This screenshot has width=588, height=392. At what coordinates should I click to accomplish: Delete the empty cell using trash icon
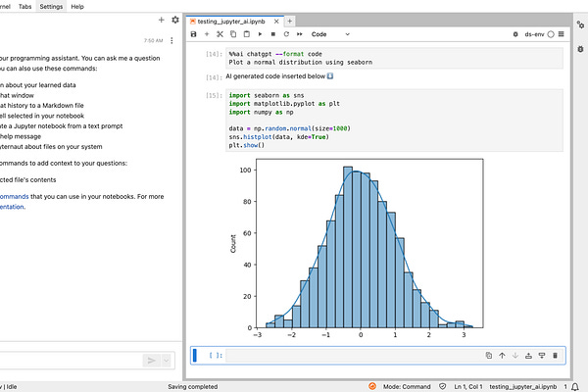click(556, 355)
